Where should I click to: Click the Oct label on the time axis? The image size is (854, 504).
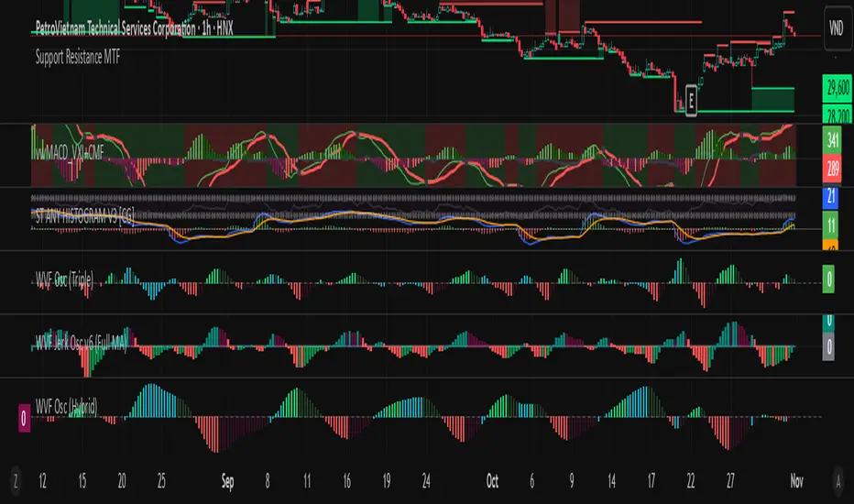click(x=492, y=481)
